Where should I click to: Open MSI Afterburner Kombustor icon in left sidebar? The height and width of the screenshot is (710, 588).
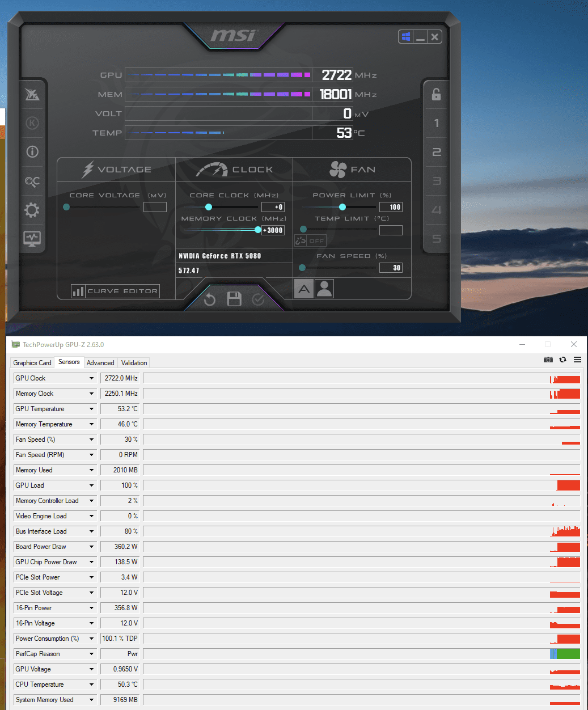click(x=32, y=122)
